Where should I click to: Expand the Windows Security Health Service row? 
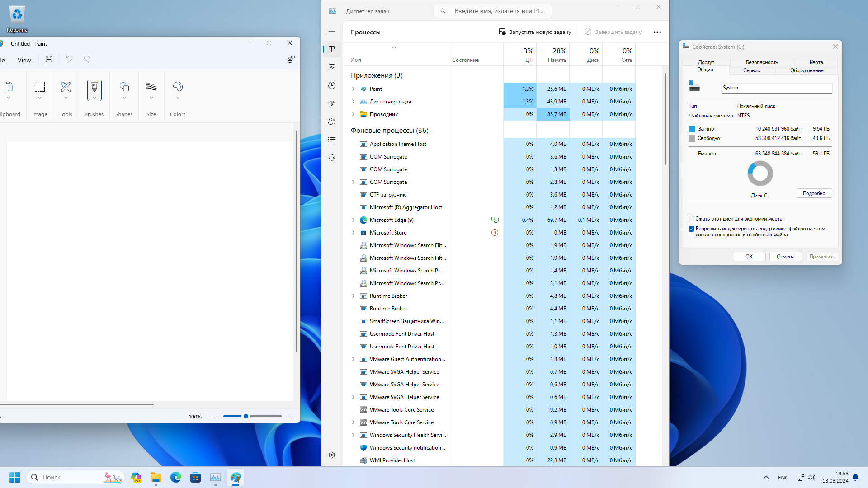tap(354, 435)
